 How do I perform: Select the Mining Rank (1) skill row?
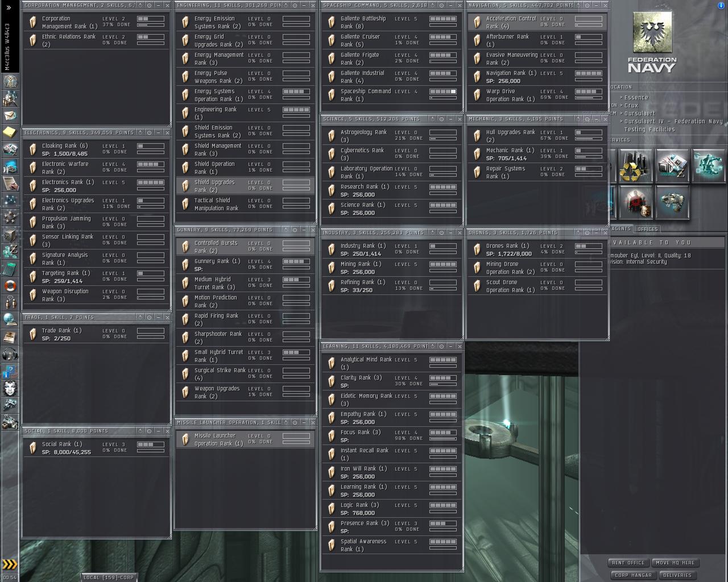391,268
